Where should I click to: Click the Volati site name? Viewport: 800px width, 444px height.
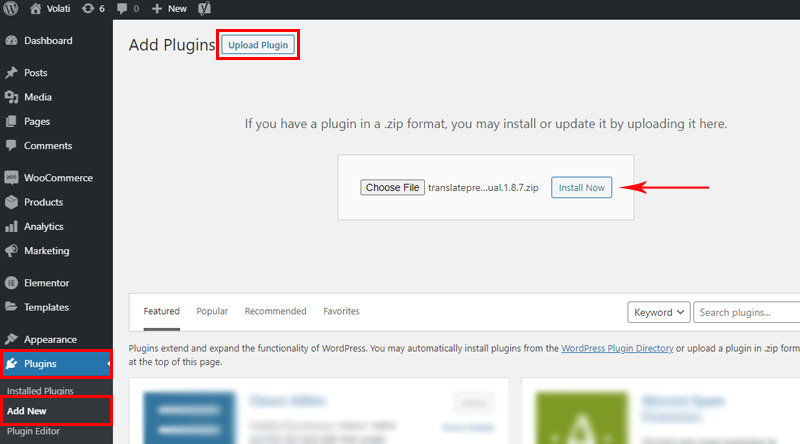(x=58, y=9)
